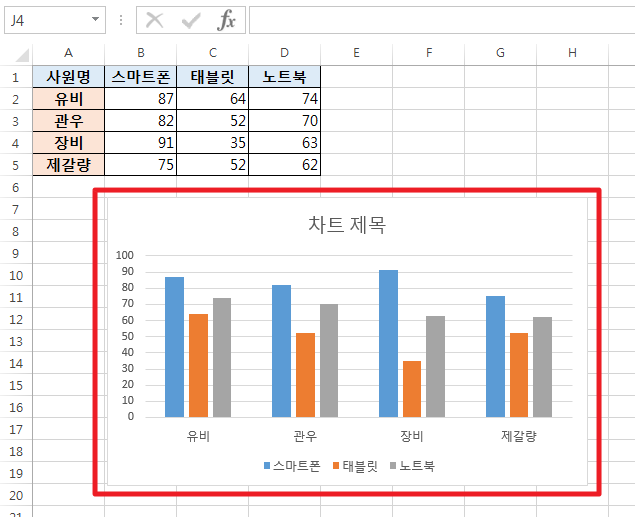Select column B header

141,53
